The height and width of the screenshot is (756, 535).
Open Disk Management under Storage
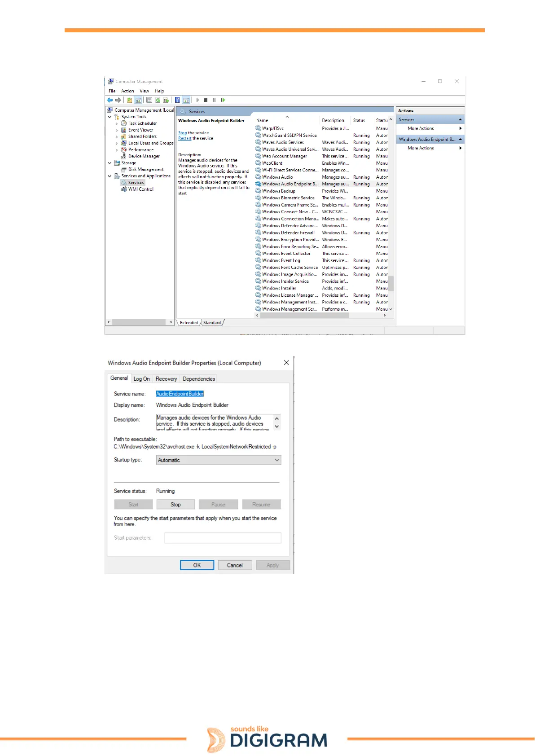pyautogui.click(x=146, y=170)
